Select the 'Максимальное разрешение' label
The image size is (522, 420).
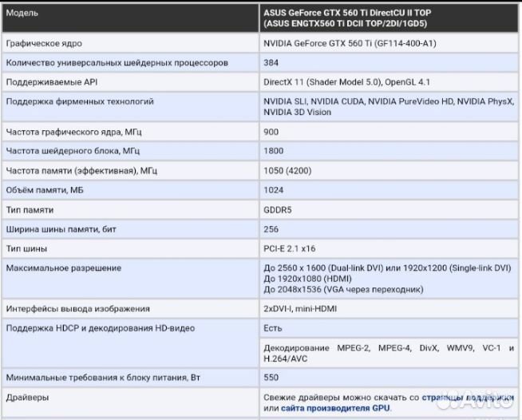click(x=64, y=267)
